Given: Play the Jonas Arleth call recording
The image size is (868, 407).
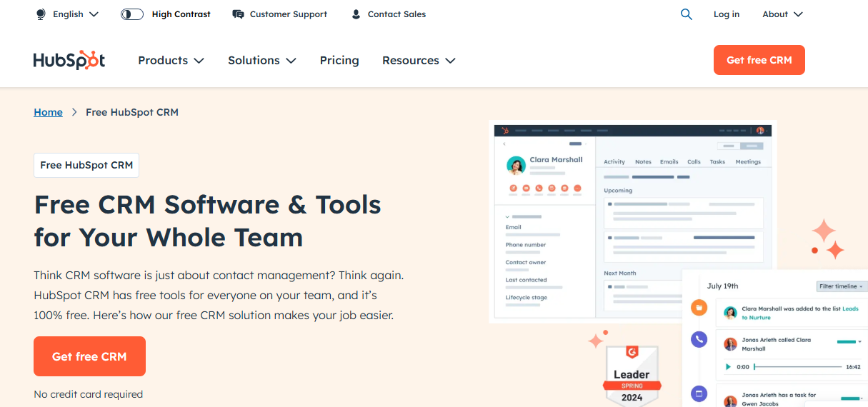Looking at the screenshot, I should click(x=728, y=367).
